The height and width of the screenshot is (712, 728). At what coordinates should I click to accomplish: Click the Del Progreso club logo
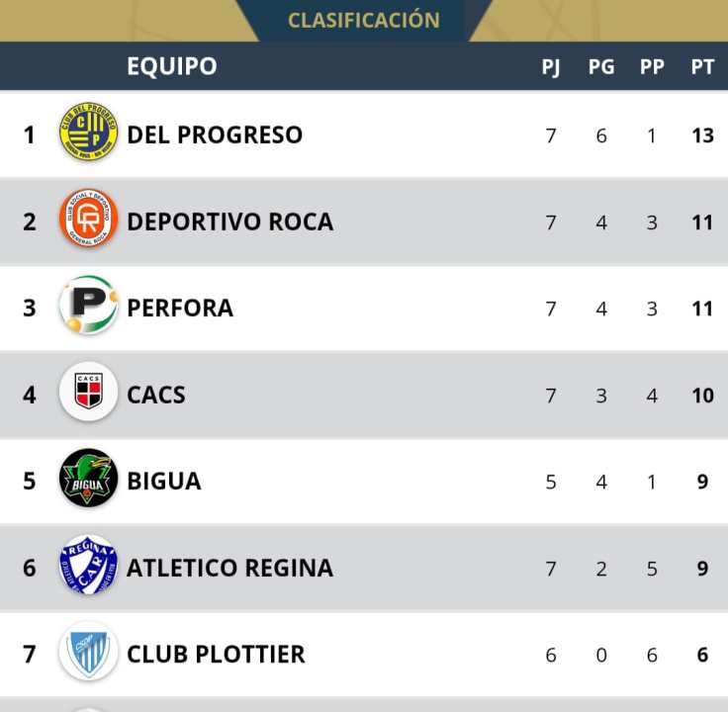89,133
